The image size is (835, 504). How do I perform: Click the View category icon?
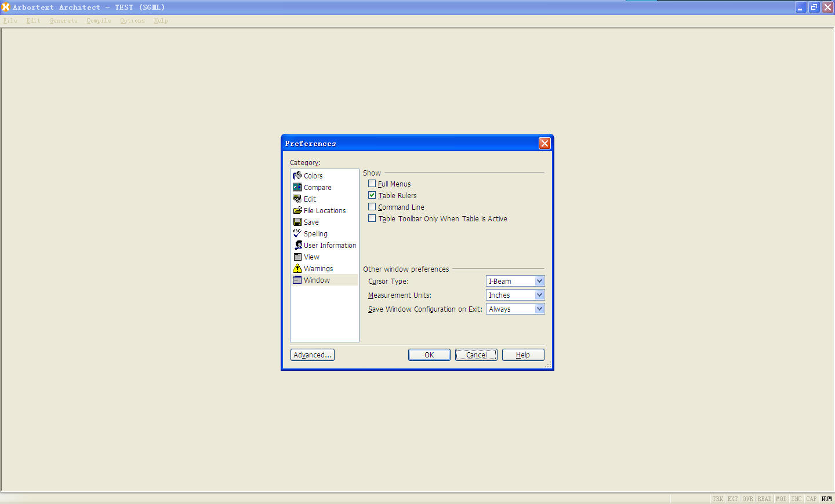tap(297, 257)
